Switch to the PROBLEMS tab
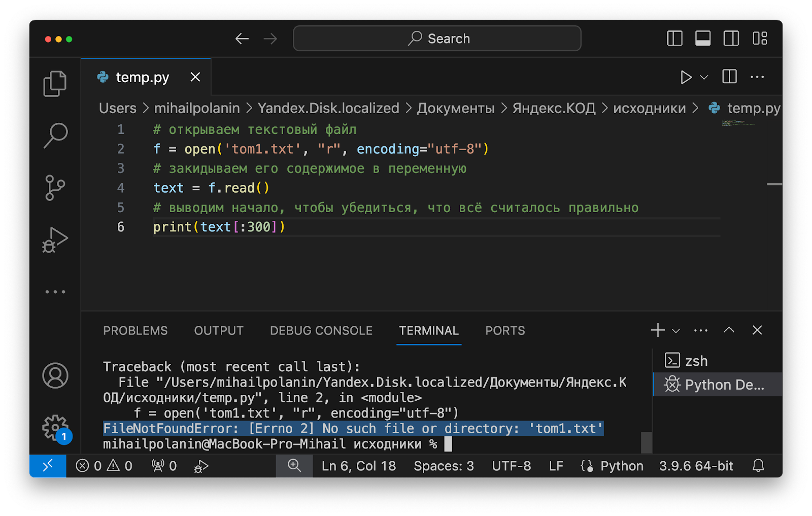Image resolution: width=812 pixels, height=516 pixels. click(135, 330)
